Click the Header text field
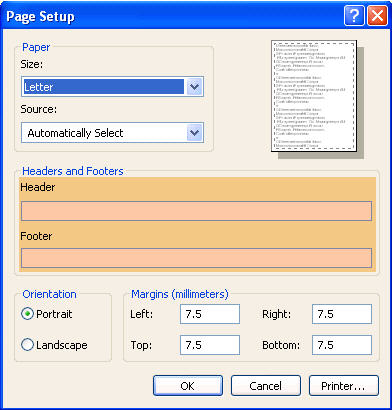This screenshot has width=392, height=410. [196, 211]
